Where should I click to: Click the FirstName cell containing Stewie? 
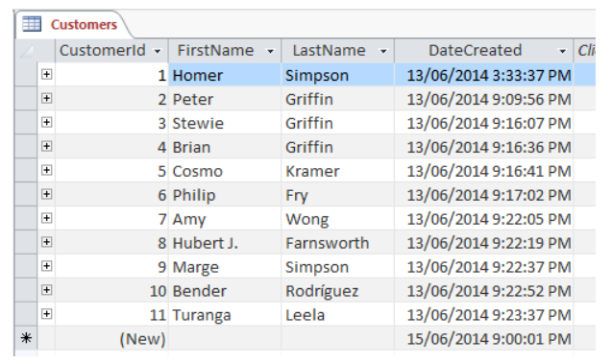pyautogui.click(x=225, y=123)
